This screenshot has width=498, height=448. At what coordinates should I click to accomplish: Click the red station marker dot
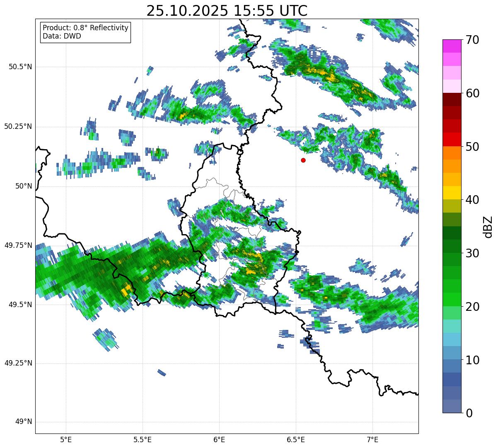point(303,160)
